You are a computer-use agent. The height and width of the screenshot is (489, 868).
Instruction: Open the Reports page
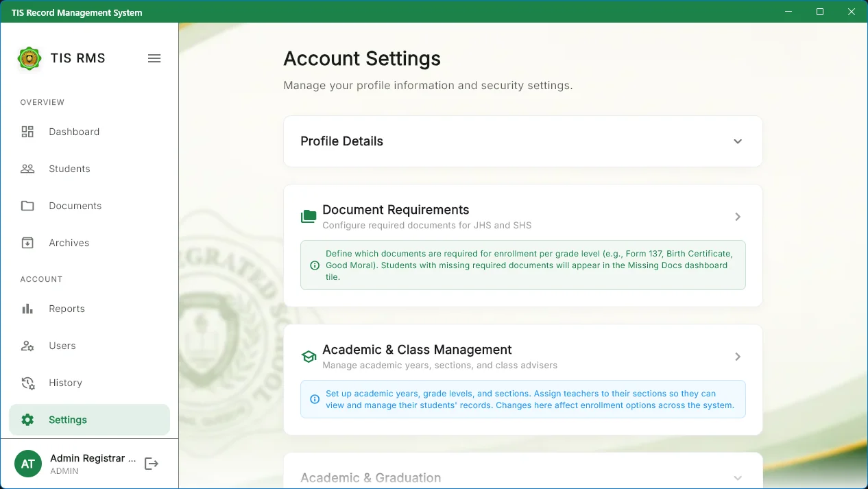click(89, 309)
